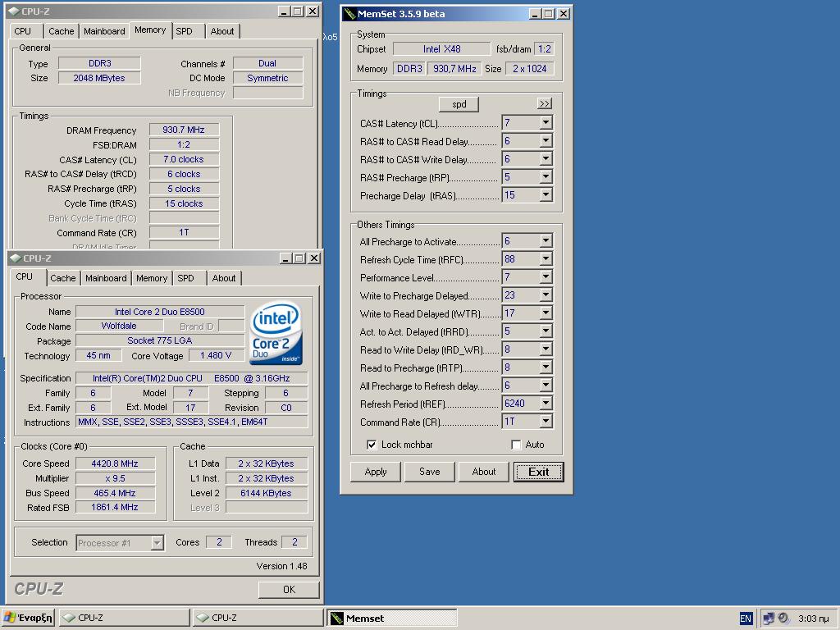Click the Name field Intel Core 2 Duo E8500
840x630 pixels.
(160, 312)
